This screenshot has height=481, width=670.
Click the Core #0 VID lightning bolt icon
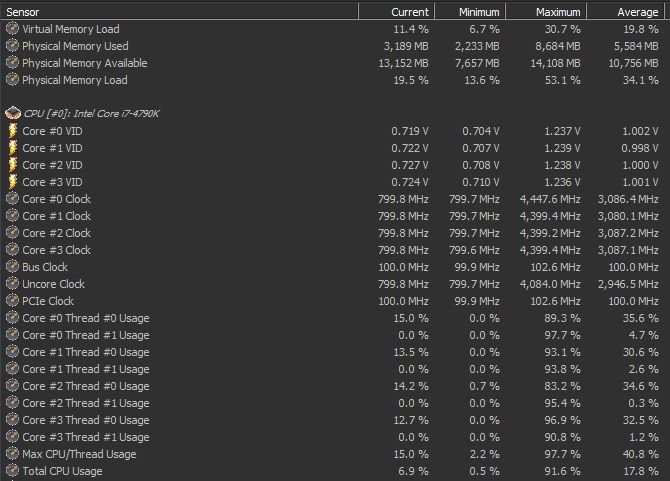[12, 131]
